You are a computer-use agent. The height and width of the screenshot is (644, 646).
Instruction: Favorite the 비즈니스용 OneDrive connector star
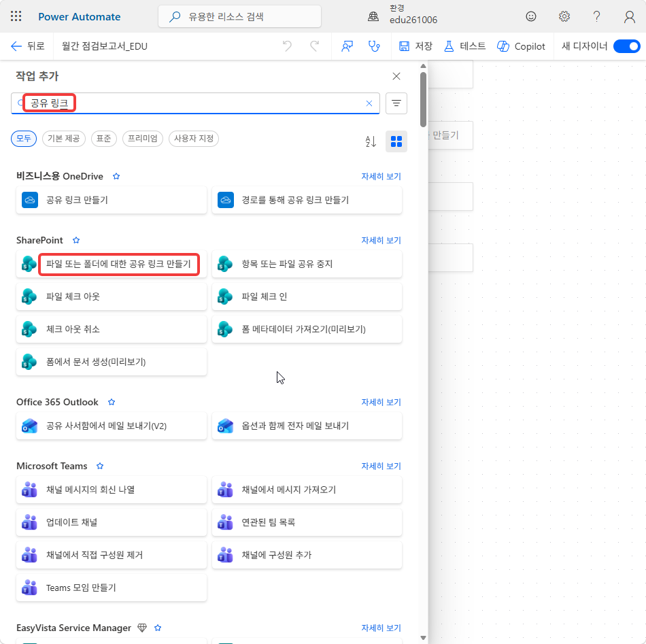tap(116, 176)
